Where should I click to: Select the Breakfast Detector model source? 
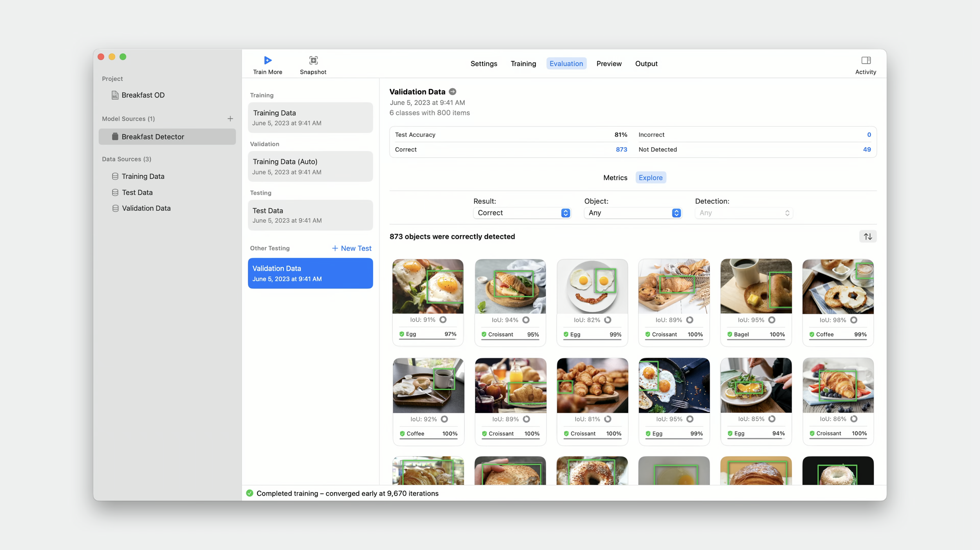(167, 137)
